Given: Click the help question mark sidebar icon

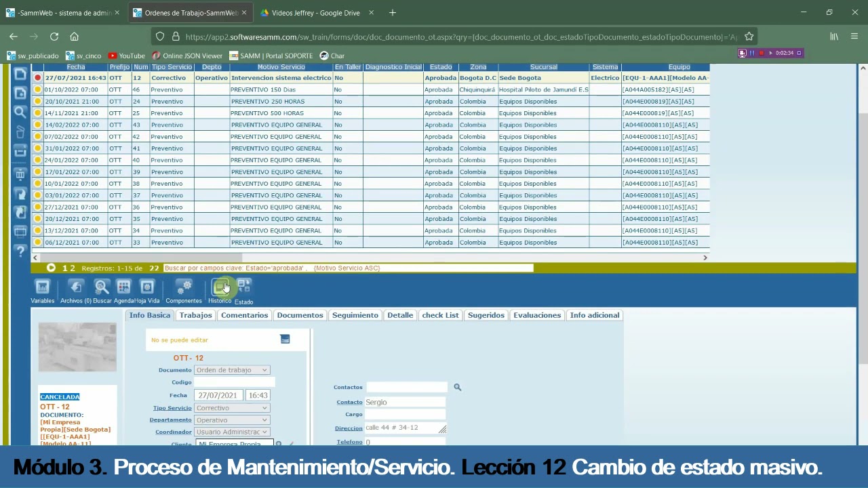Looking at the screenshot, I should pyautogui.click(x=20, y=251).
